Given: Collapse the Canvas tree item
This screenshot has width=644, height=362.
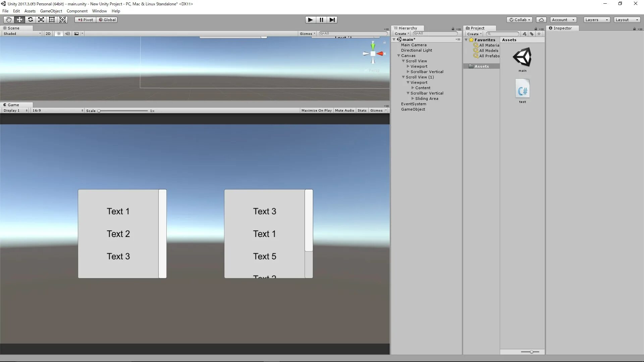Looking at the screenshot, I should pos(399,56).
